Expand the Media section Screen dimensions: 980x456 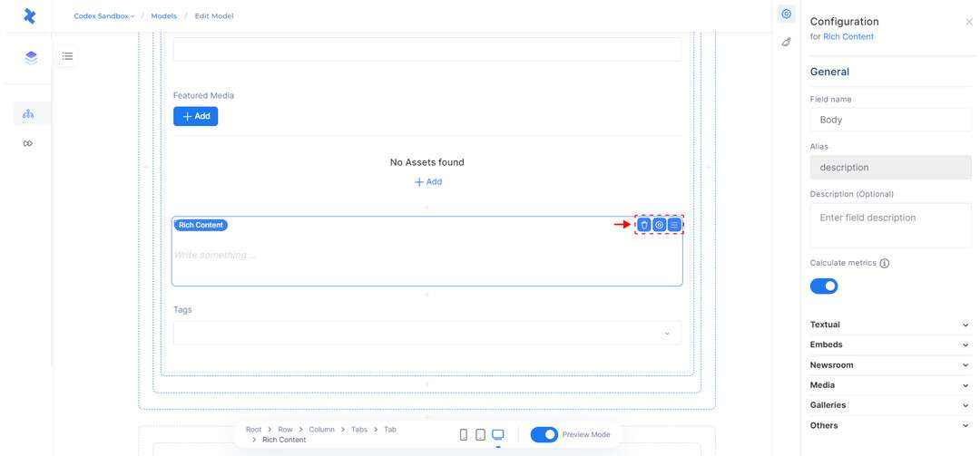click(890, 385)
